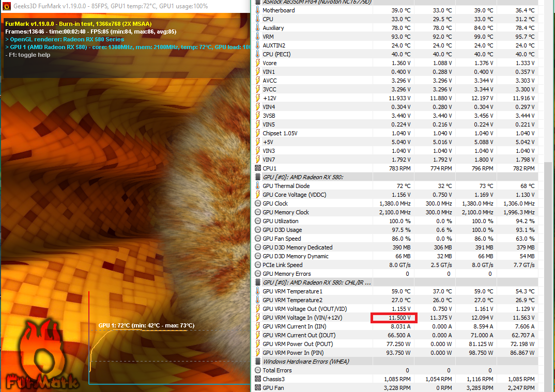The width and height of the screenshot is (555, 392).
Task: Select the GPU [#0]: AMD Radeon RX 580: header row
Action: point(396,177)
